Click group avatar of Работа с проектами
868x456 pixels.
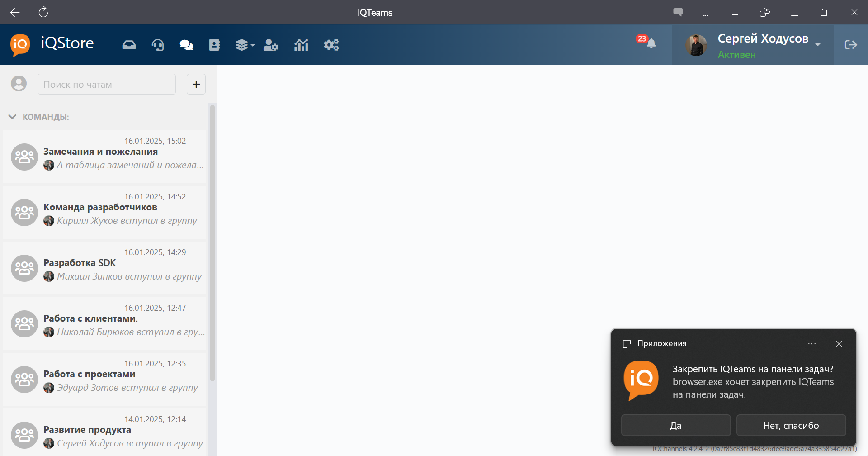tap(24, 380)
